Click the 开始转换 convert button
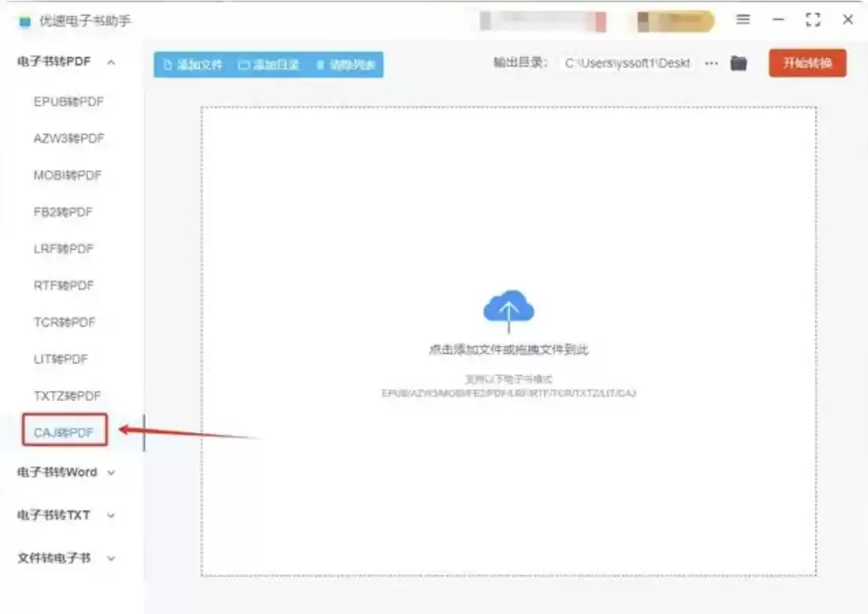This screenshot has width=868, height=614. (x=807, y=63)
